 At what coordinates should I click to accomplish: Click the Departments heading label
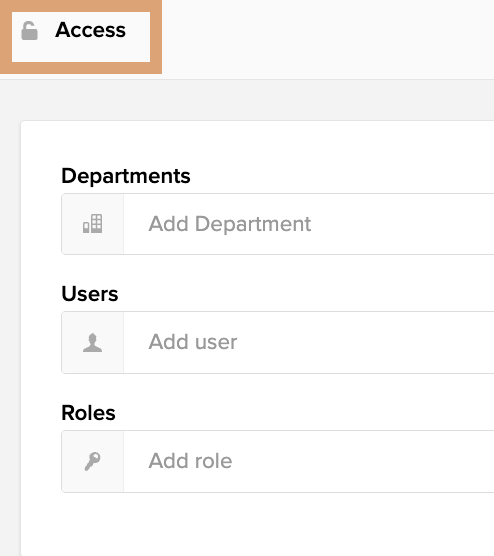(x=126, y=176)
